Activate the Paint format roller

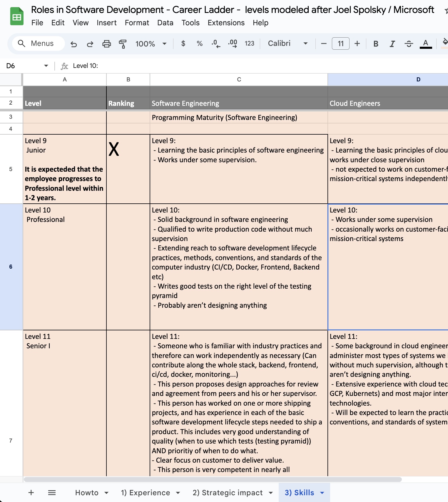point(123,44)
